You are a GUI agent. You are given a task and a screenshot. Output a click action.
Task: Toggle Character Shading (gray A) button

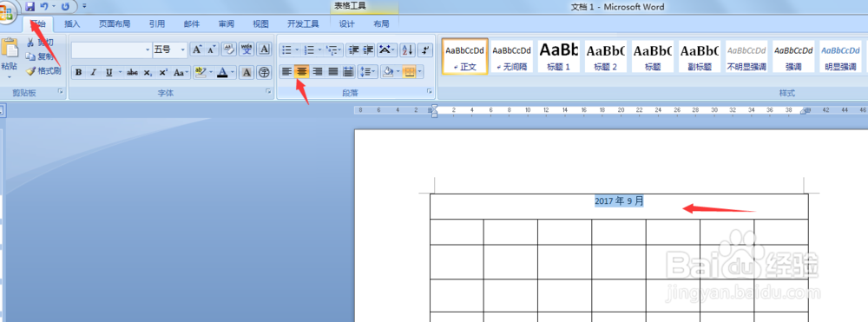[x=247, y=73]
